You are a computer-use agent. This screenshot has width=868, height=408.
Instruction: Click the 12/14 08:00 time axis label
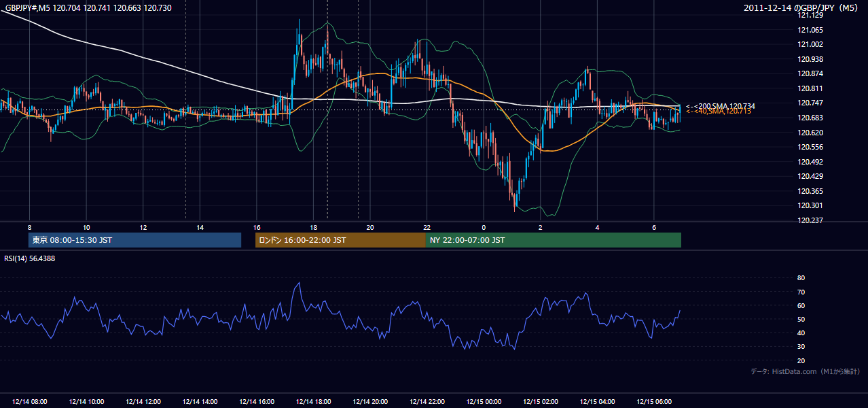(29, 402)
